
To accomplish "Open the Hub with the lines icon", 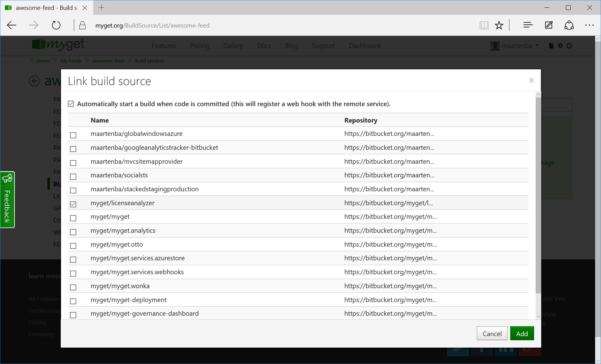I will [x=528, y=25].
